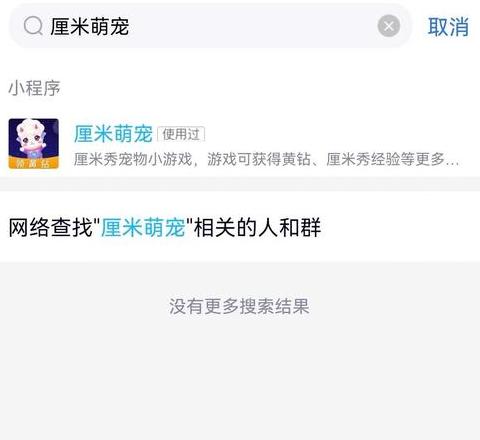Open the 厘米萌宠 mini program icon
This screenshot has width=480, height=440.
point(34,143)
